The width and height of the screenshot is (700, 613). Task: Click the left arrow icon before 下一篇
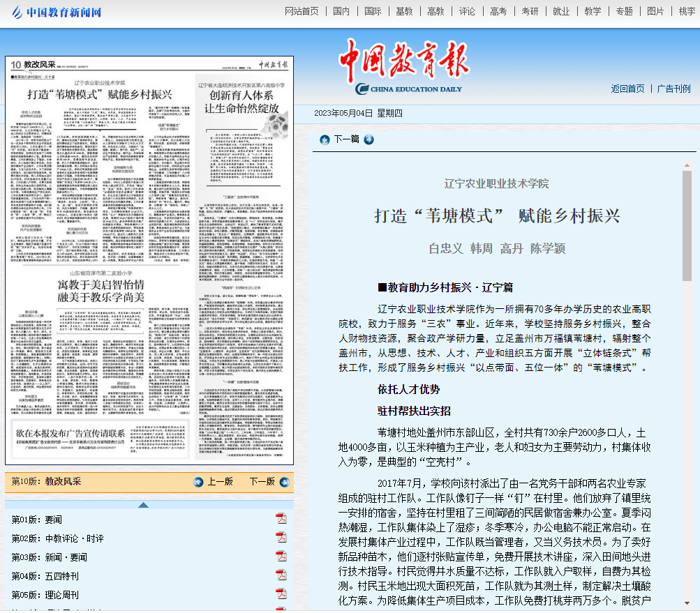325,139
